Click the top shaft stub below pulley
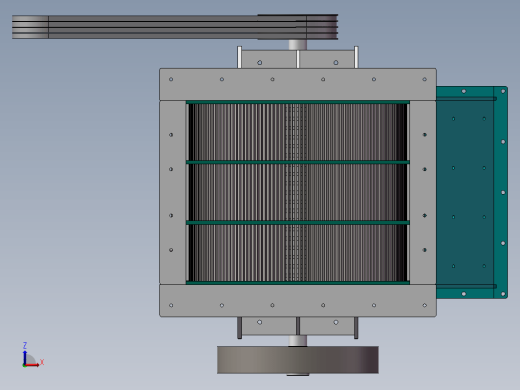This screenshot has width=520, height=390. pyautogui.click(x=298, y=45)
